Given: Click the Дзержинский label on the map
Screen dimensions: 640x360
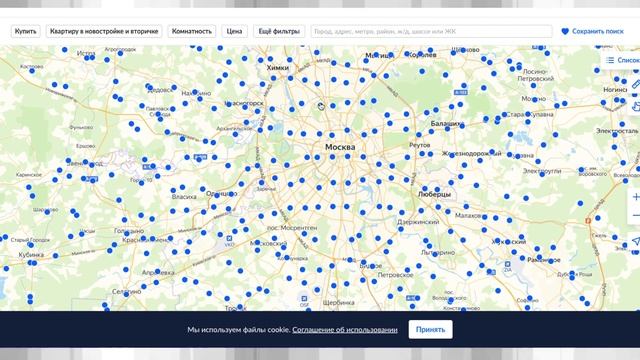Looking at the screenshot, I should coord(418,222).
